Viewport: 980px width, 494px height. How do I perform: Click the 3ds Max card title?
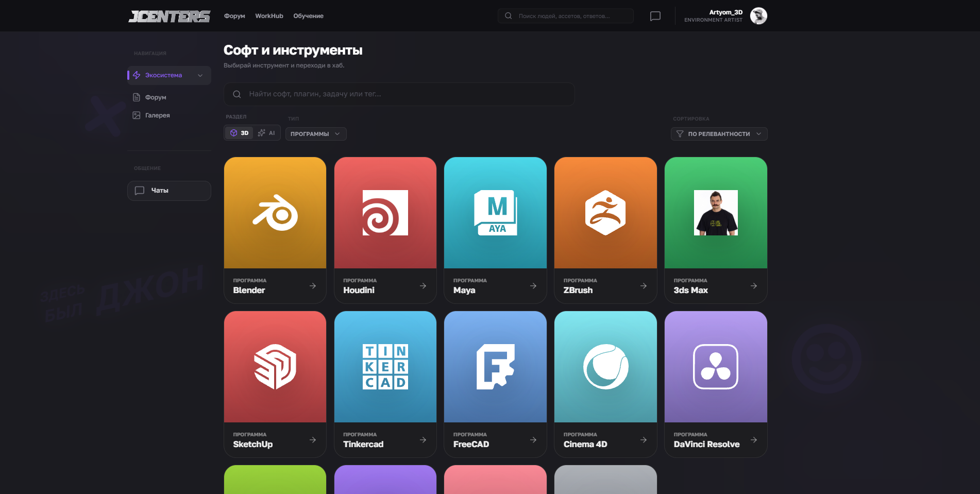click(690, 290)
